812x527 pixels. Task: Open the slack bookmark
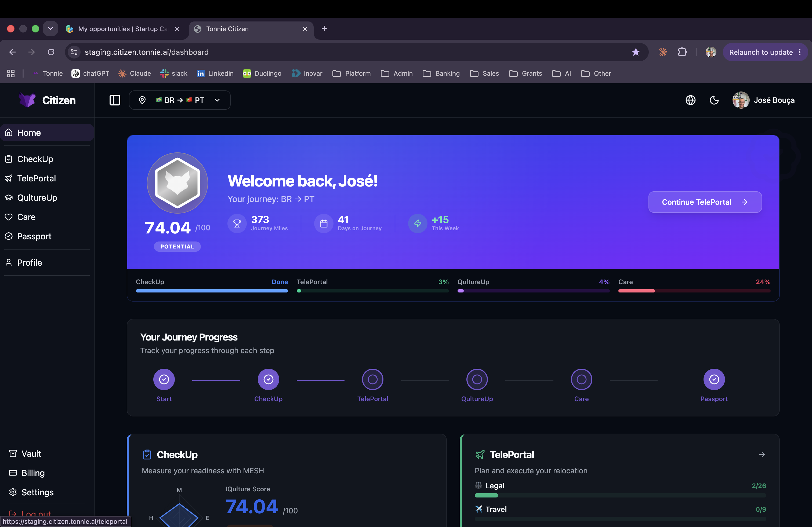pyautogui.click(x=174, y=73)
